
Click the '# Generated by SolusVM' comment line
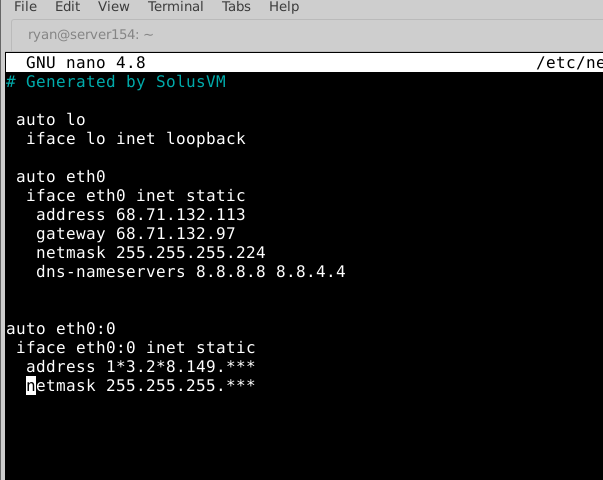[116, 82]
